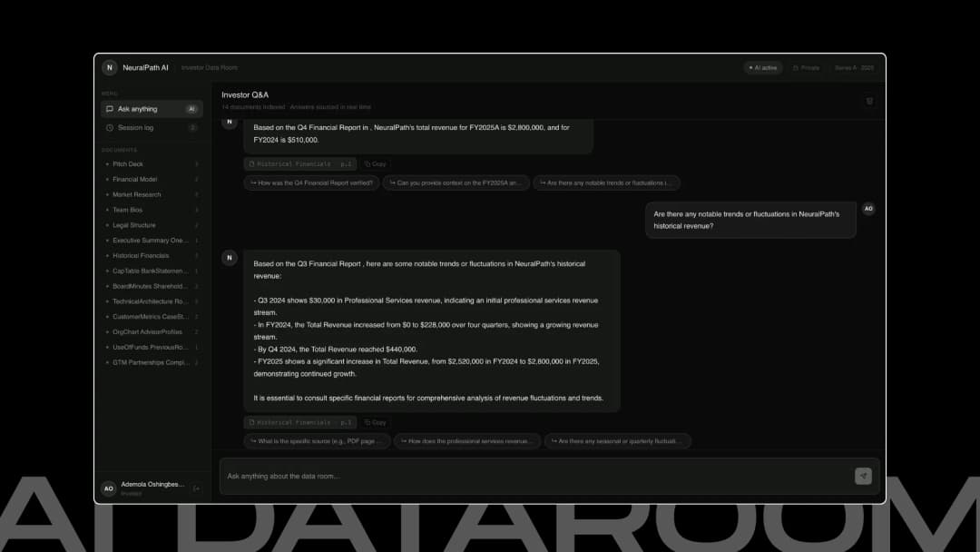Toggle the AI active status pill
Image resolution: width=980 pixels, height=552 pixels.
762,67
